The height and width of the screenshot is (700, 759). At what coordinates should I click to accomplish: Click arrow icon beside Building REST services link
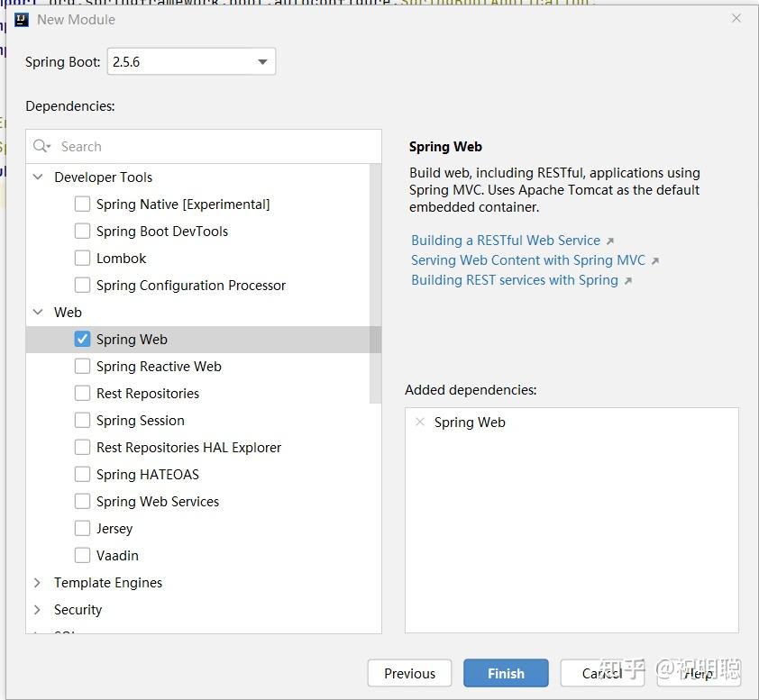[x=628, y=281]
